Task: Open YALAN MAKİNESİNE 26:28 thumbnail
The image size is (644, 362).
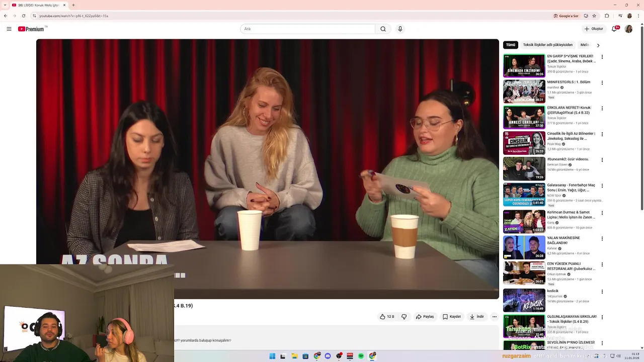Action: coord(524,248)
